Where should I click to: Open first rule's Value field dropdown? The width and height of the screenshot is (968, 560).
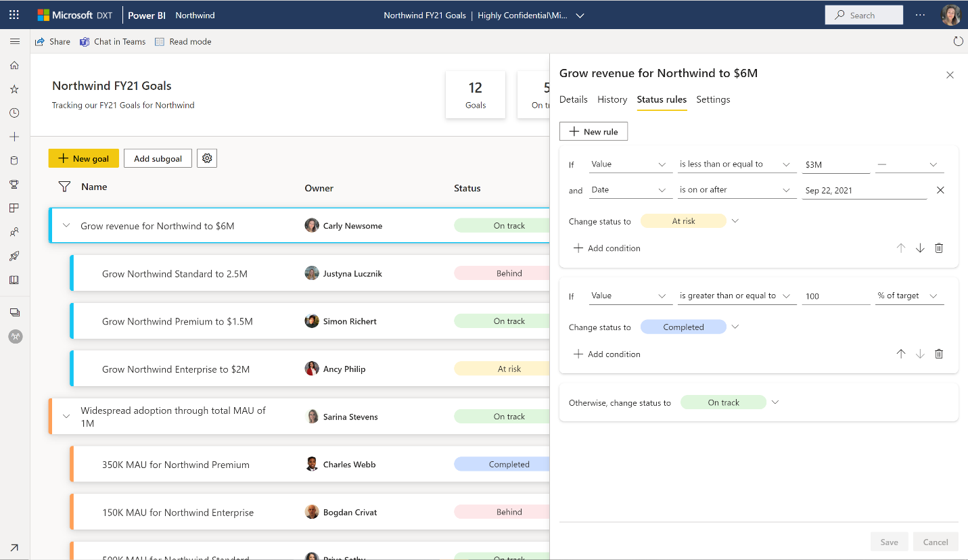click(630, 164)
